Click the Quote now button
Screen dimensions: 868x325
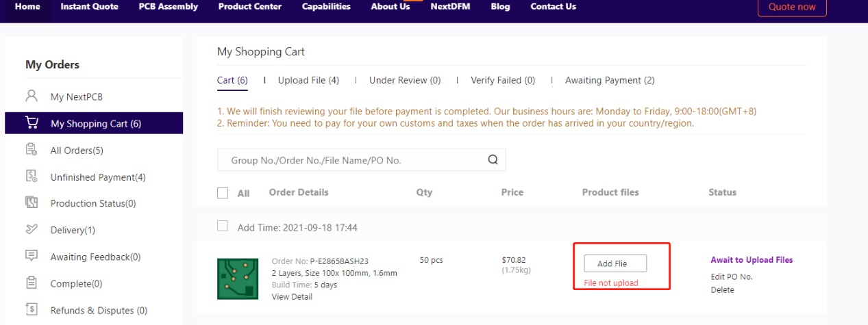point(791,7)
